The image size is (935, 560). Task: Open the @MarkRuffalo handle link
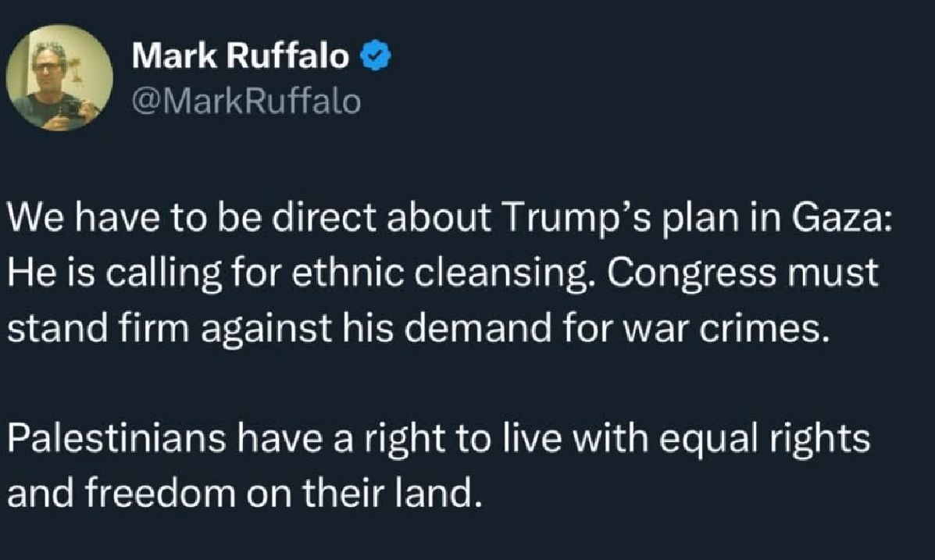coord(247,102)
